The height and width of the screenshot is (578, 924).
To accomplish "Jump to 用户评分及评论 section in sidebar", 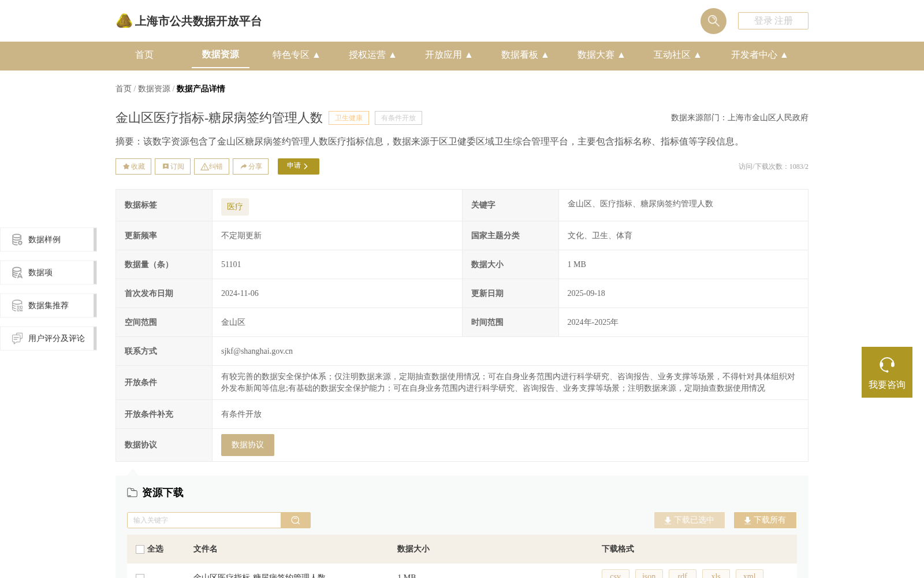I will (x=48, y=338).
